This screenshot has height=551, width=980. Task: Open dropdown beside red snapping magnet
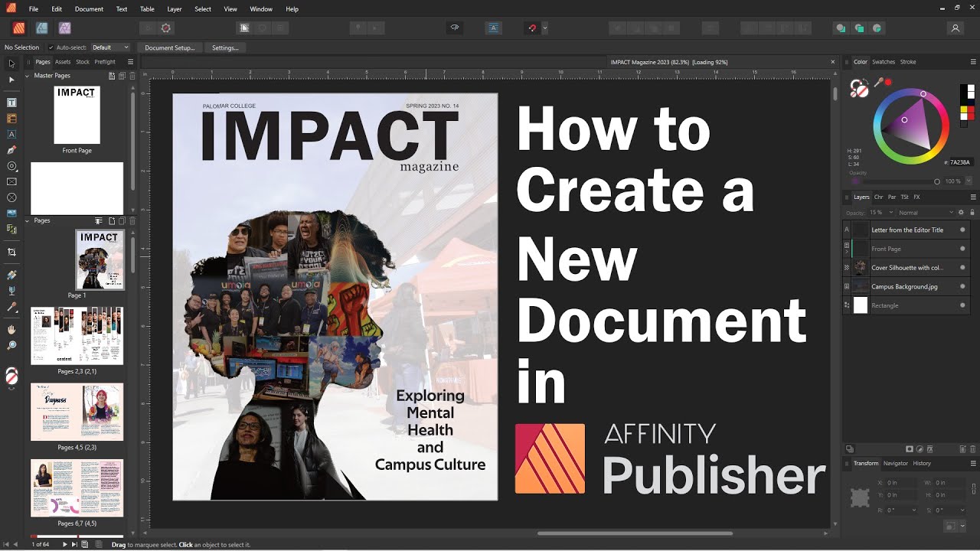click(544, 28)
